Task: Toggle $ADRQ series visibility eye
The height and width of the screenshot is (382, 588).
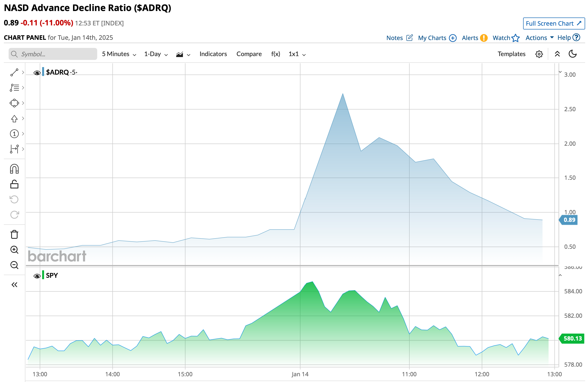Action: 37,73
